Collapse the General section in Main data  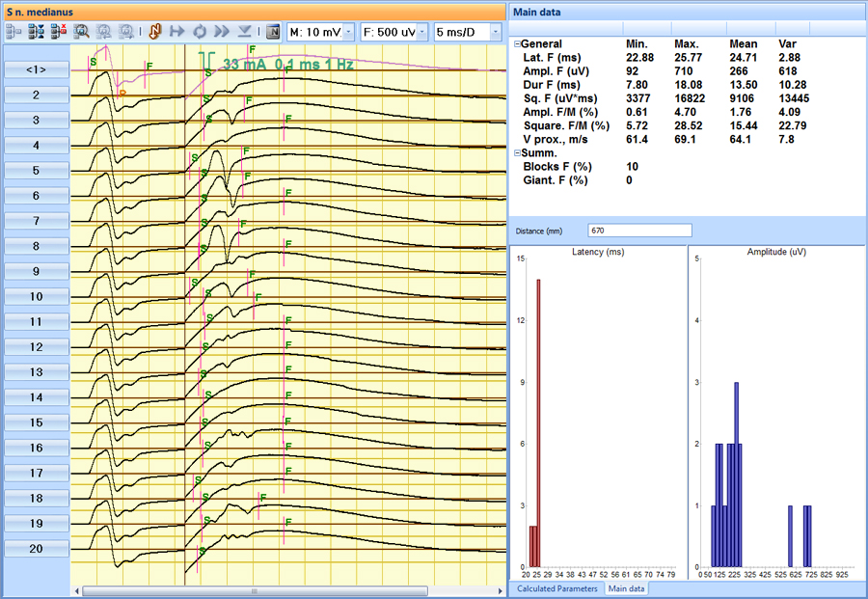pos(516,44)
